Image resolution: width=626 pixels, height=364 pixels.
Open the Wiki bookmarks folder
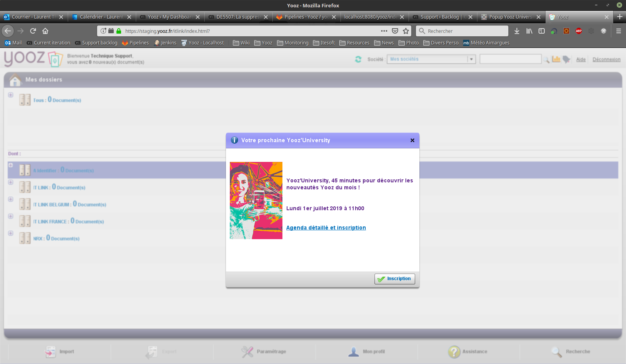(241, 43)
